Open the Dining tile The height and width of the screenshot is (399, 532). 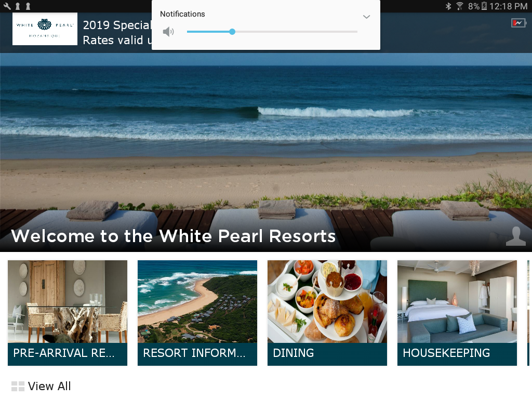point(327,313)
